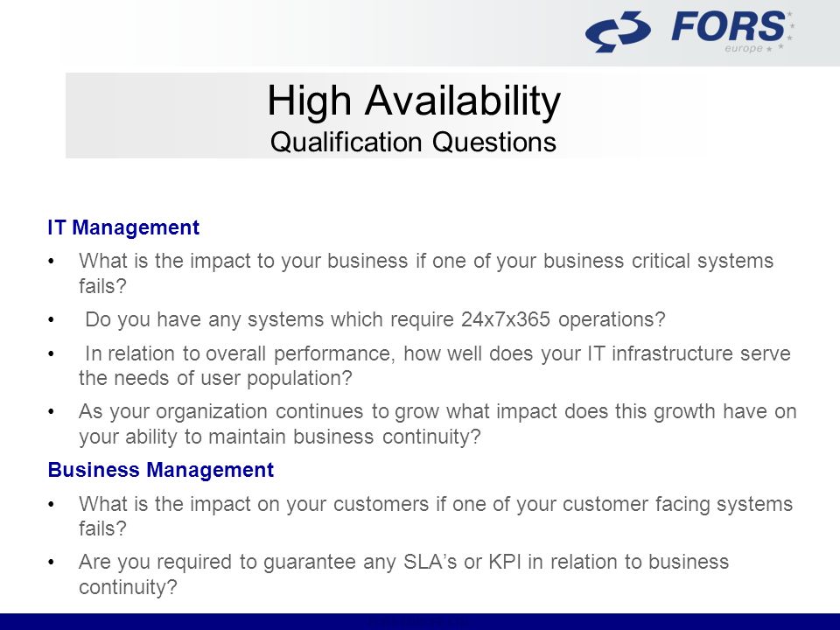The image size is (840, 630).
Task: Click the 'IT Management' heading
Action: point(123,227)
